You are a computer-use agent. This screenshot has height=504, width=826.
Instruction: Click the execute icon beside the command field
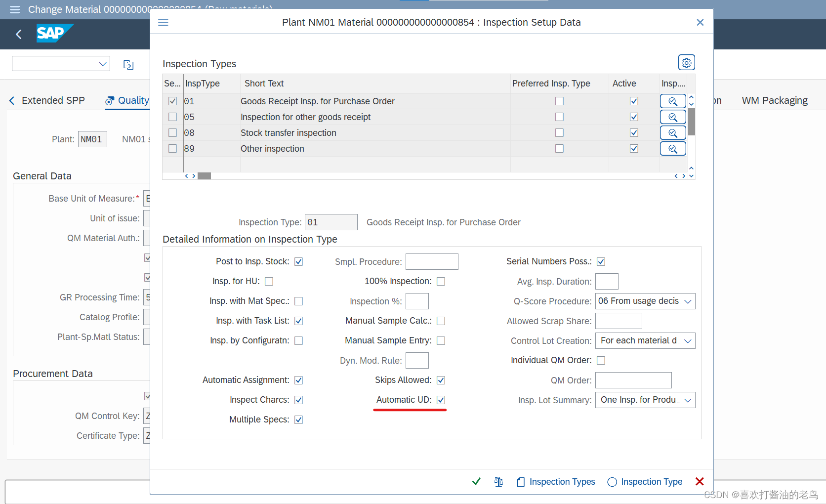[128, 64]
